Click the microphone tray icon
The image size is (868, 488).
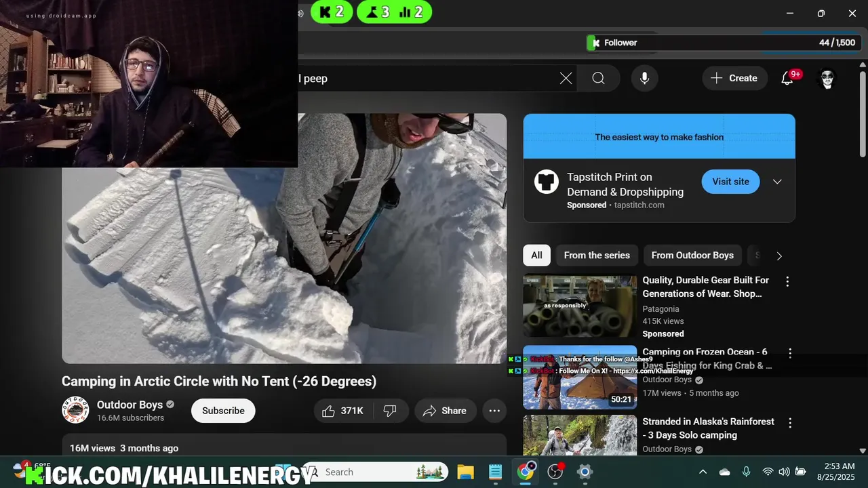click(746, 472)
